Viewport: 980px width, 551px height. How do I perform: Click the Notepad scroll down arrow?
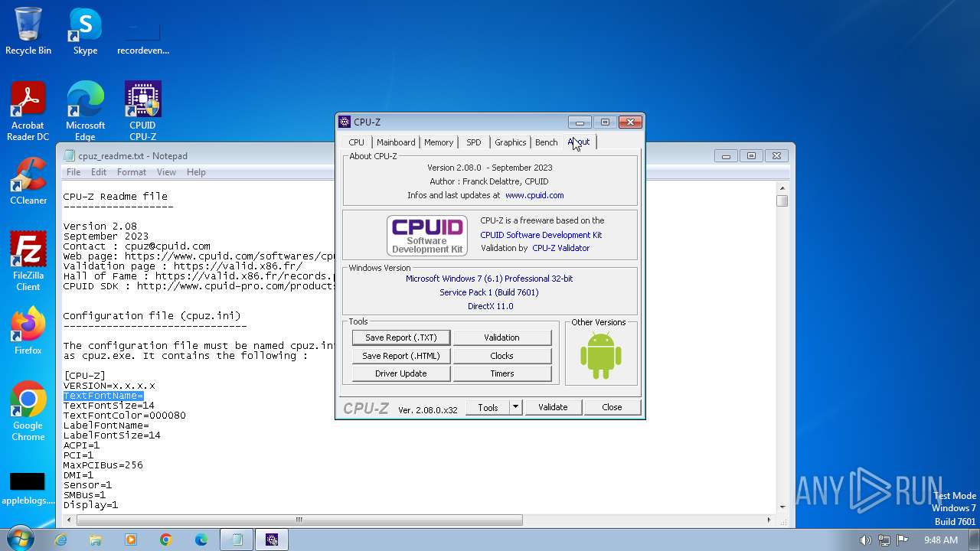point(782,507)
